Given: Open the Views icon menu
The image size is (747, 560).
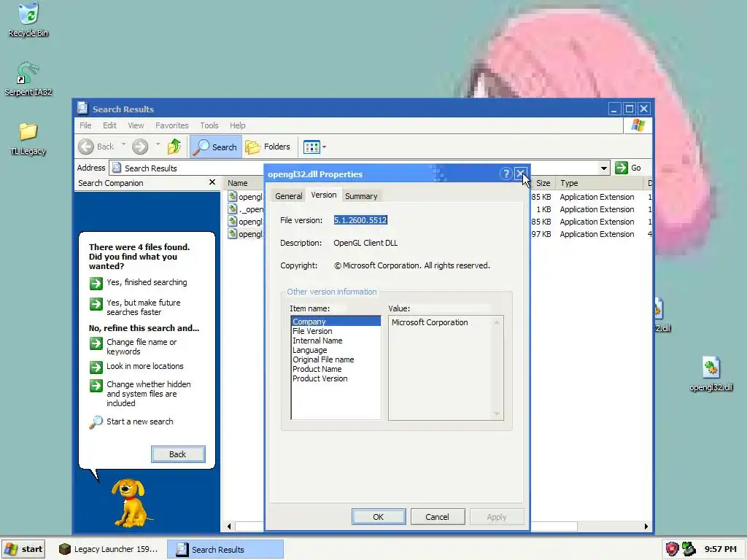Looking at the screenshot, I should point(314,147).
